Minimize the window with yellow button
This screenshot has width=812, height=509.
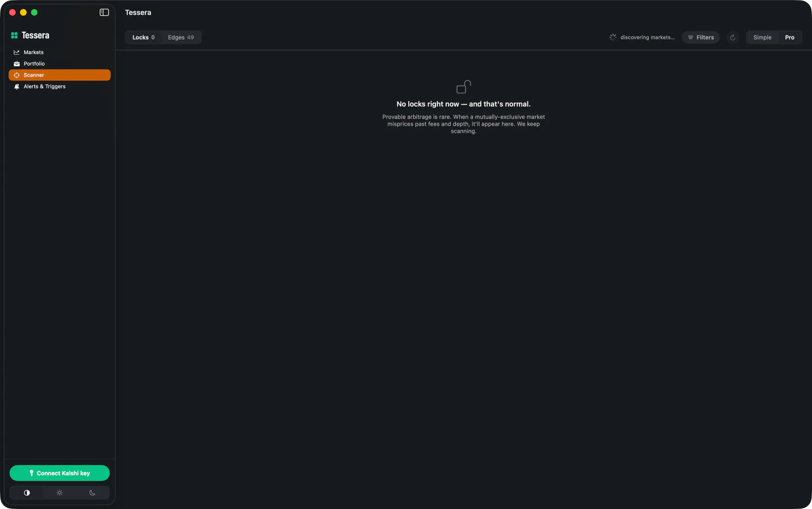23,13
